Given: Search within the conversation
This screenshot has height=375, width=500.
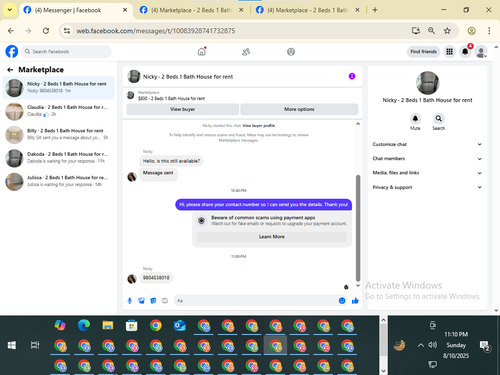Looking at the screenshot, I should point(439,119).
